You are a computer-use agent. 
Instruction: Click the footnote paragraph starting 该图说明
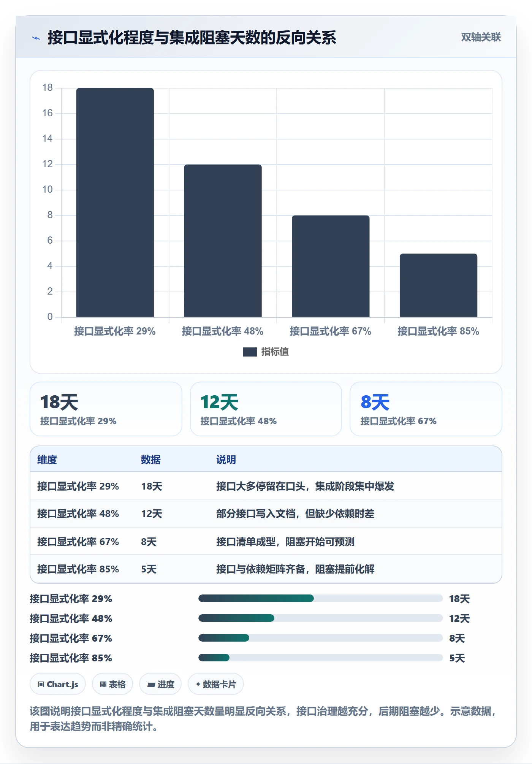click(264, 719)
